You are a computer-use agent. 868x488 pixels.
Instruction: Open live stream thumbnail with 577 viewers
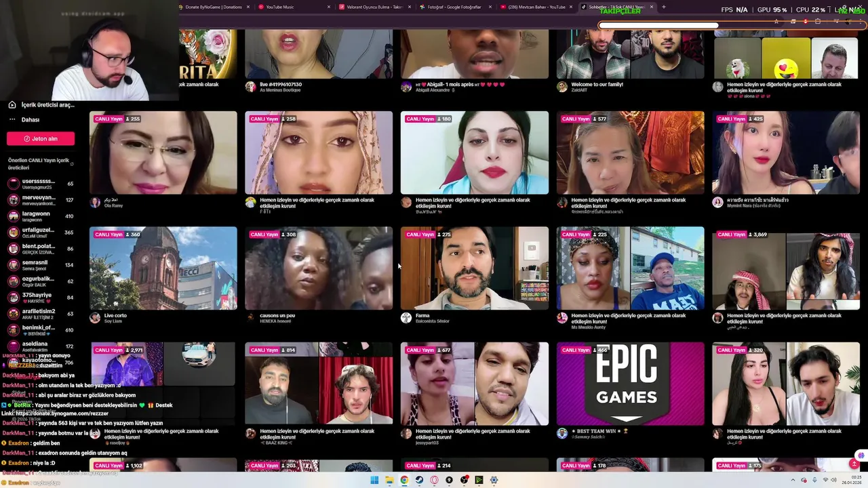(631, 152)
